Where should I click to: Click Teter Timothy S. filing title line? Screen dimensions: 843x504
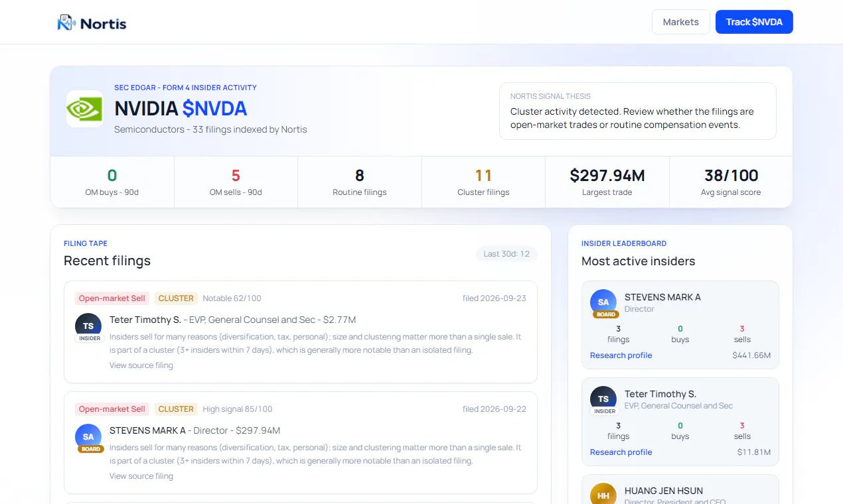233,320
